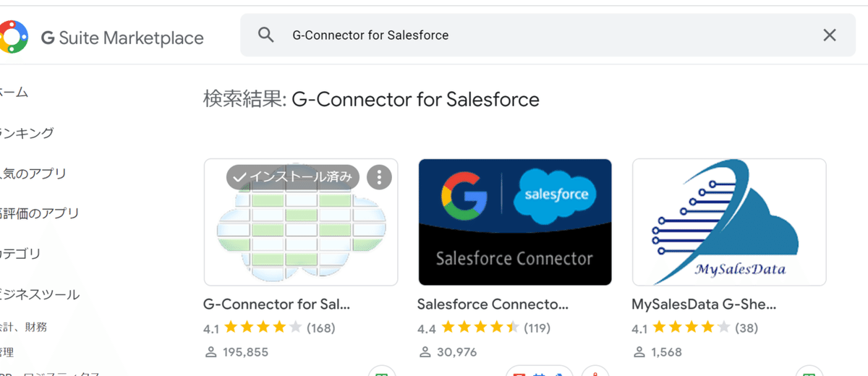The height and width of the screenshot is (376, 868).
Task: Go to ホーム in the sidebar
Action: 14,93
